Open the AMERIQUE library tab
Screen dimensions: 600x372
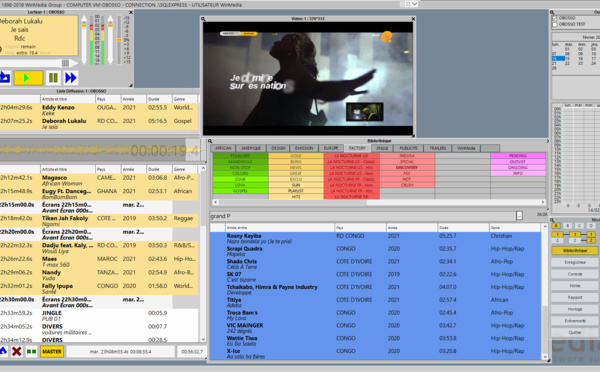coord(251,148)
